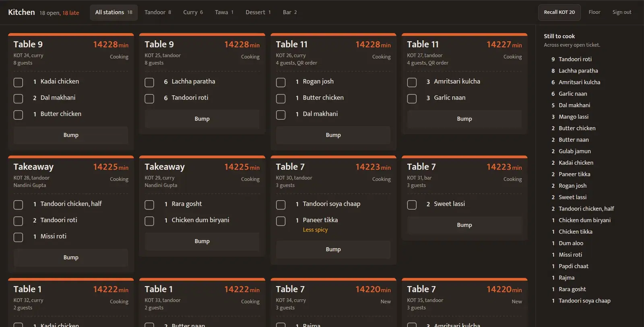Bump the KOT 24 curry ticket
This screenshot has height=327, width=644.
71,135
